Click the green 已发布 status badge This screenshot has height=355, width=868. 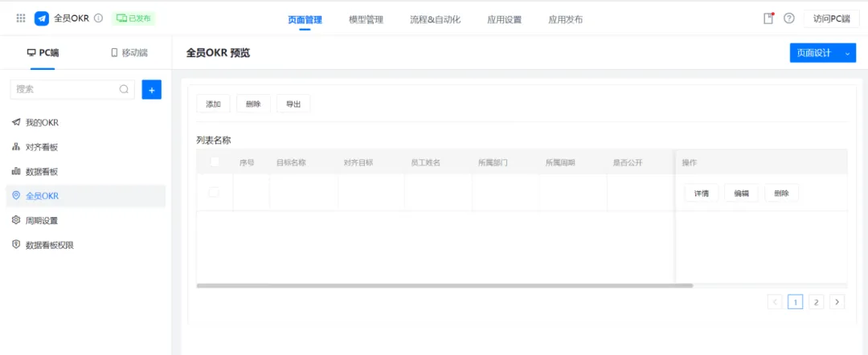pos(133,18)
